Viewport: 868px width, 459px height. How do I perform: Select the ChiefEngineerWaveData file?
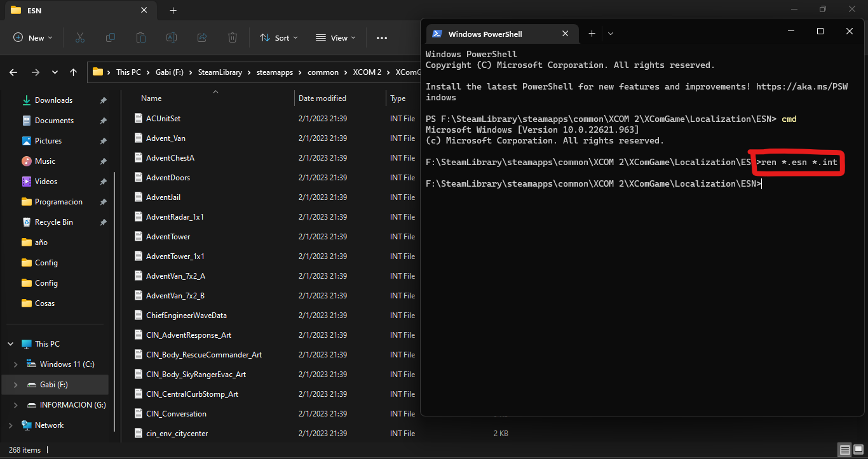186,316
